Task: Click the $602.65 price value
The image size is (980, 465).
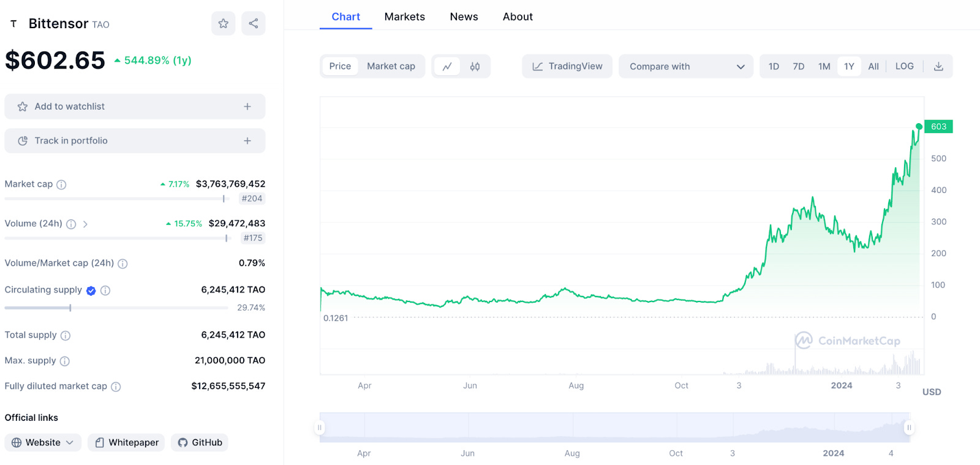Action: [x=55, y=60]
